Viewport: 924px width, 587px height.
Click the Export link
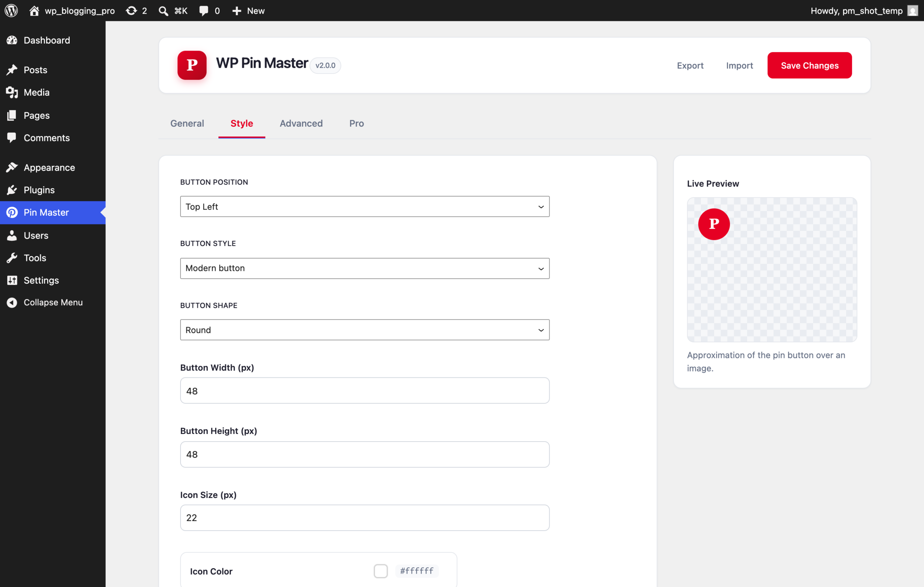(690, 66)
